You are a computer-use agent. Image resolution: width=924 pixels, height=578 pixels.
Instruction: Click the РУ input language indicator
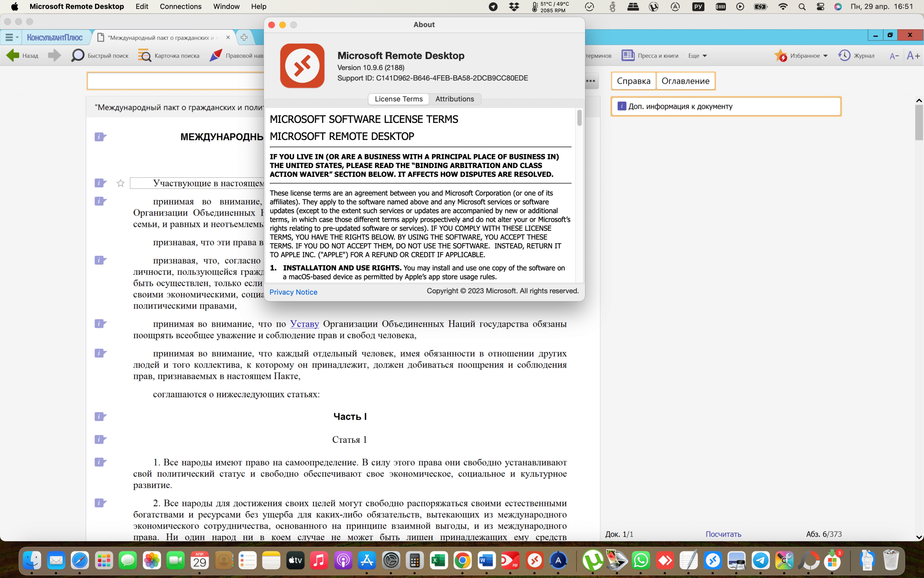point(698,7)
